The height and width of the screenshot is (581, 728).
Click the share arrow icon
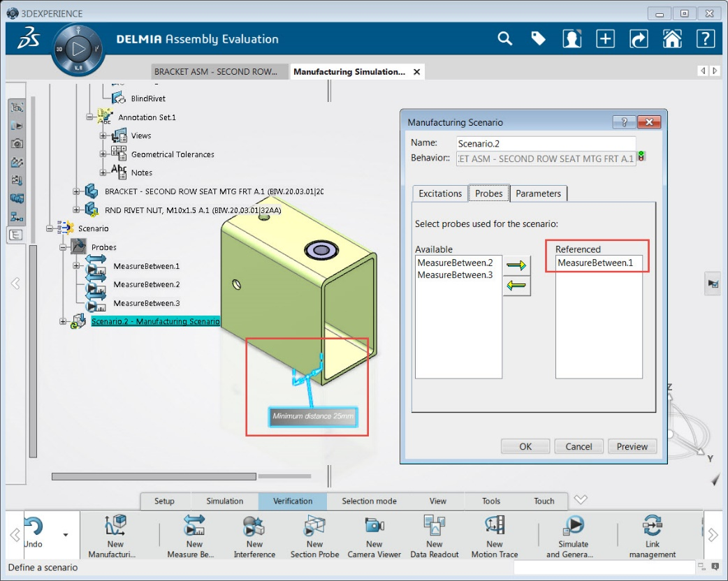click(639, 38)
